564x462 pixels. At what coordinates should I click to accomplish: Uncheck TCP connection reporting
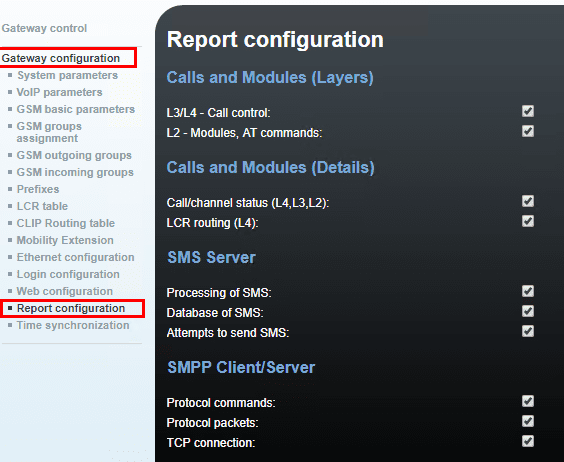[528, 441]
